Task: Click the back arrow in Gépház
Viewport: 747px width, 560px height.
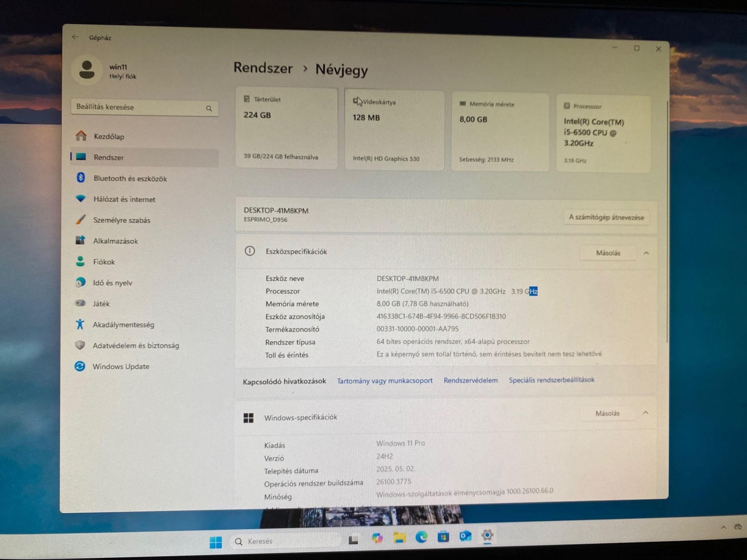Action: [75, 37]
